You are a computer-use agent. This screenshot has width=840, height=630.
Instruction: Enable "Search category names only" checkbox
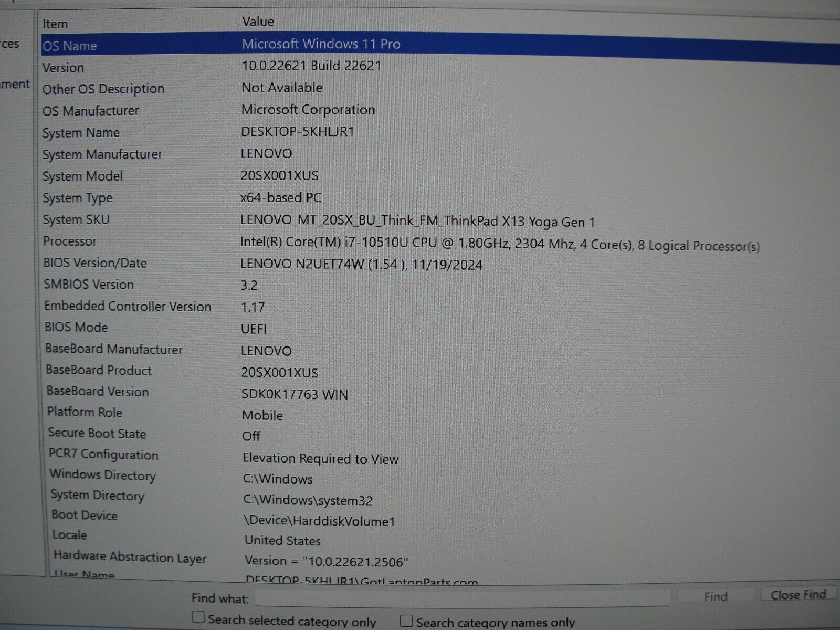point(406,621)
